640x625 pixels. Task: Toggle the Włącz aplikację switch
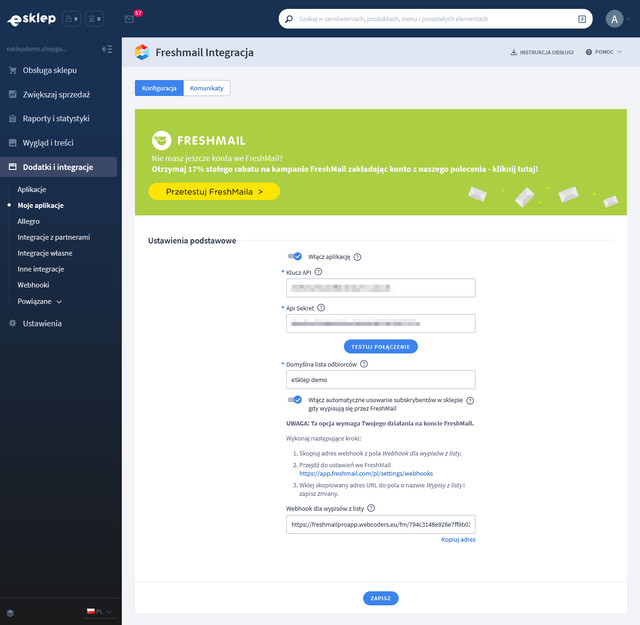[295, 256]
